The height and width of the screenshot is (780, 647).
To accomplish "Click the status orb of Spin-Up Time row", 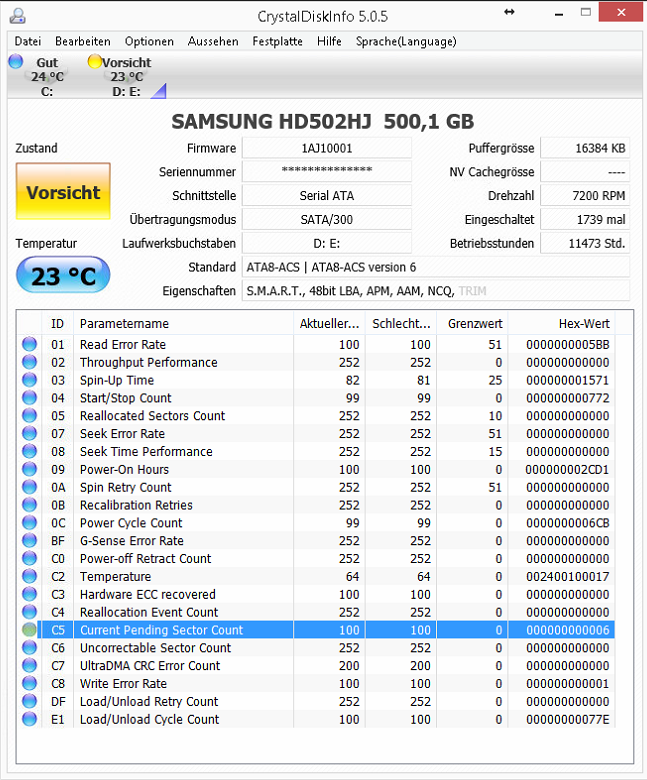I will click(x=29, y=380).
